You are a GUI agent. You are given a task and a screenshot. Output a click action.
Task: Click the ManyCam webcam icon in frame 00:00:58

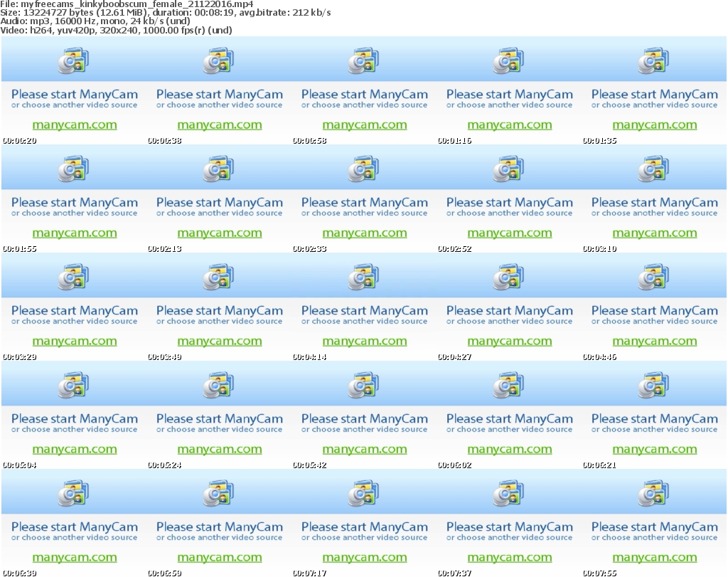363,60
